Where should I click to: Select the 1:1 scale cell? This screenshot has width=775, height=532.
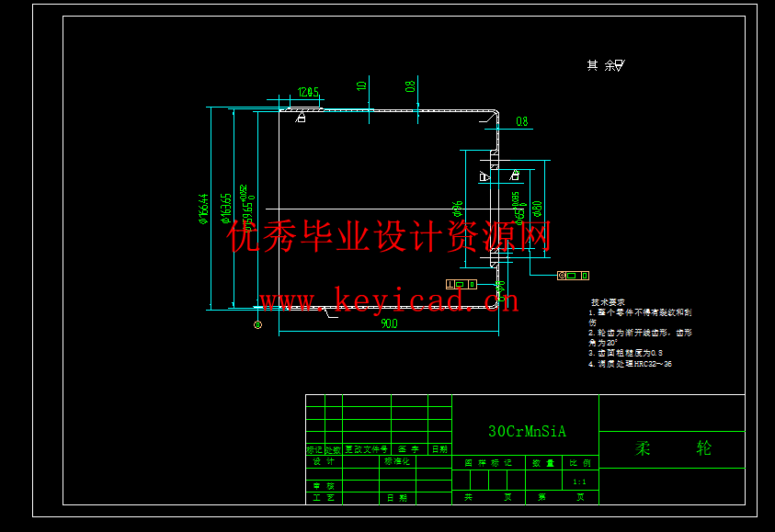point(579,481)
